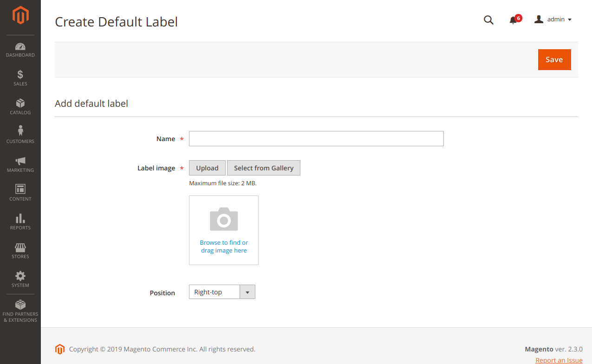The width and height of the screenshot is (592, 364).
Task: Open the Sales menu
Action: point(20,78)
